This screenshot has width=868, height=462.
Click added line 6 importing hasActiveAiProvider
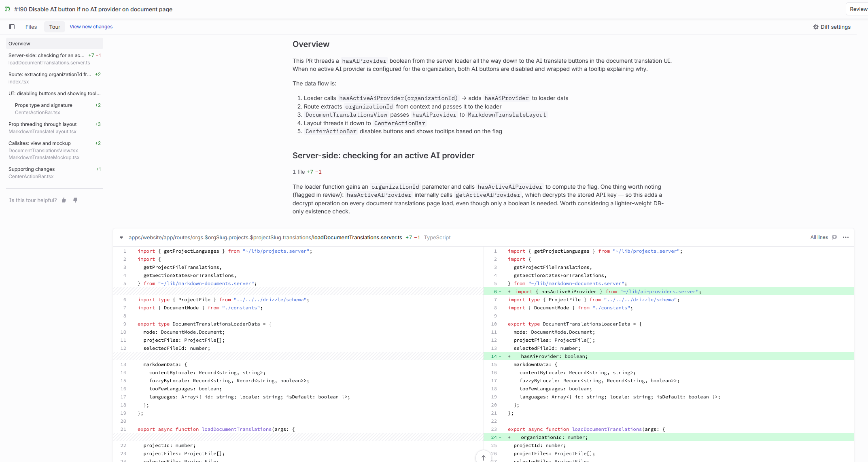click(x=669, y=292)
